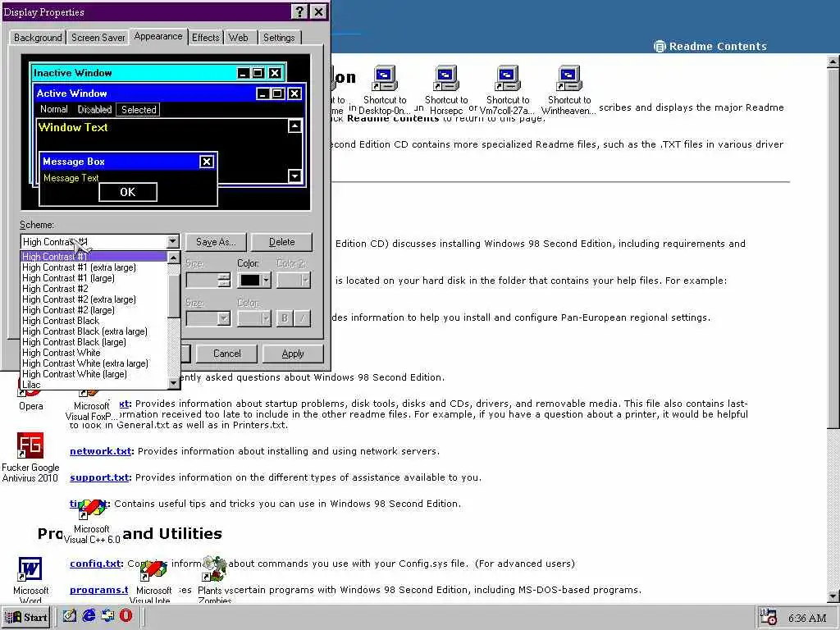Viewport: 840px width, 630px height.
Task: Click Show Desktop quick launch icon
Action: tap(69, 615)
